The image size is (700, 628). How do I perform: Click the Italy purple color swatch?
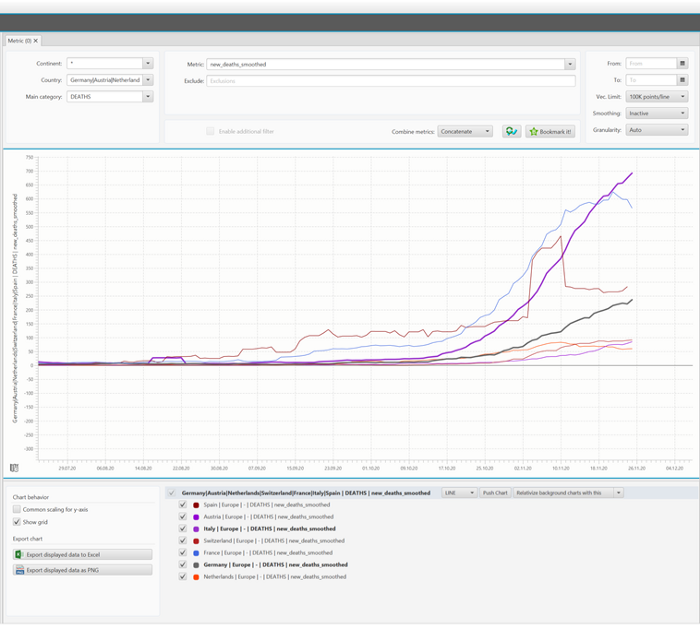[x=196, y=529]
